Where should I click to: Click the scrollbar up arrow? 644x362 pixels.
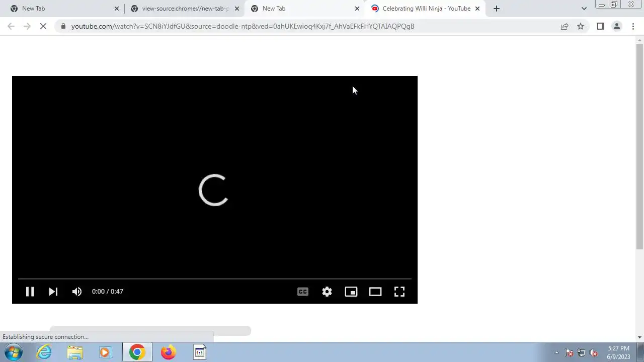(x=639, y=40)
